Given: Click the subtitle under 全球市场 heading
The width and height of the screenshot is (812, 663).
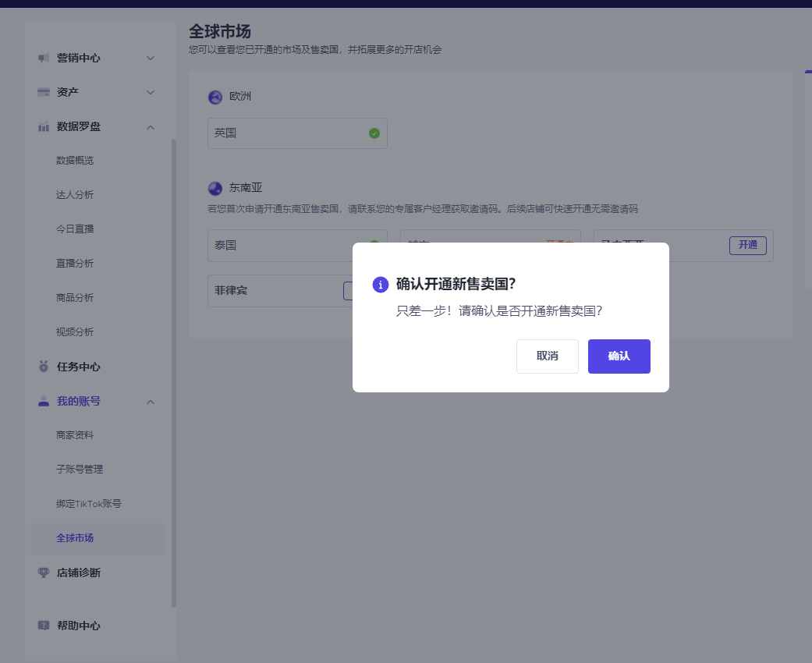Looking at the screenshot, I should coord(315,50).
